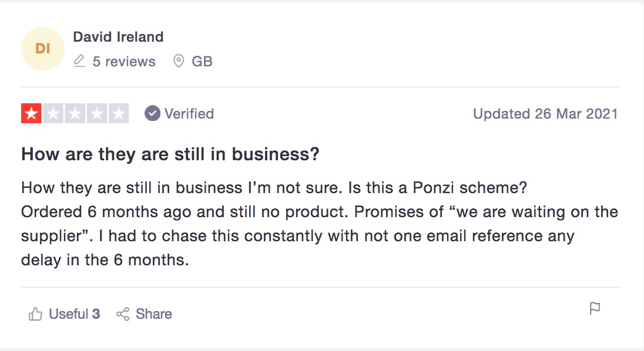This screenshot has width=644, height=351.
Task: Click the Verified checkmark badge icon
Action: tap(152, 114)
